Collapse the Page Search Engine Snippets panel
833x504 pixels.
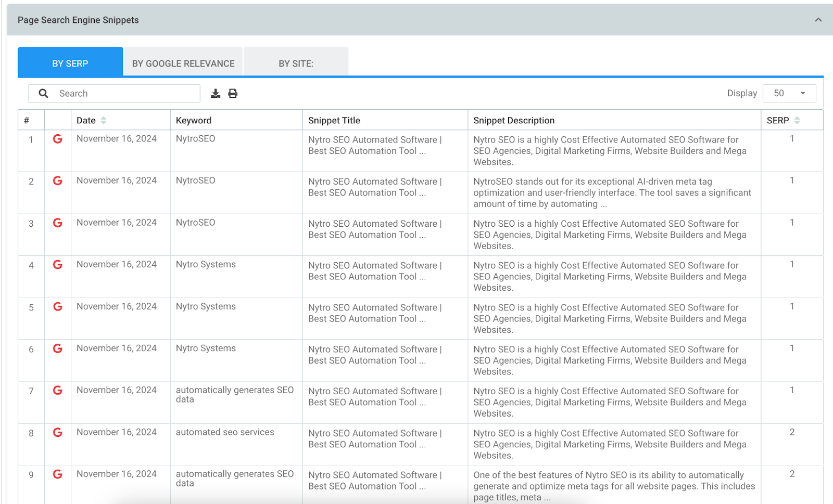[x=818, y=20]
